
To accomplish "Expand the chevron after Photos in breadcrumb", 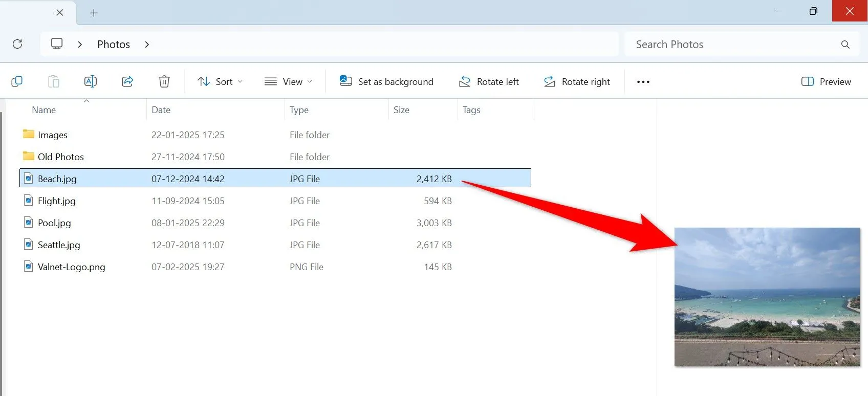I will pyautogui.click(x=147, y=45).
